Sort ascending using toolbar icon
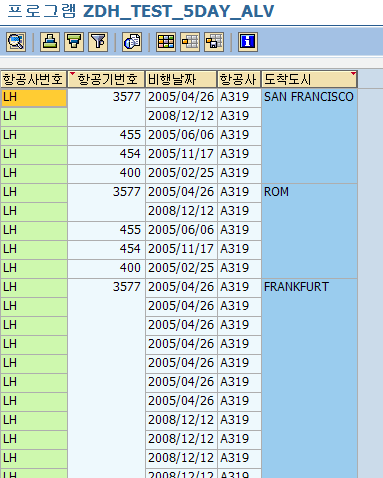 pyautogui.click(x=50, y=42)
